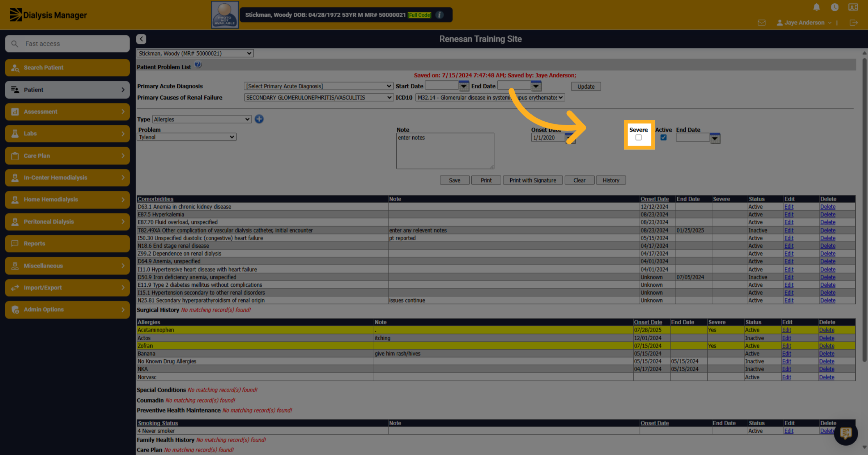This screenshot has width=868, height=455.
Task: Click into the Fast access search field
Action: pos(67,44)
